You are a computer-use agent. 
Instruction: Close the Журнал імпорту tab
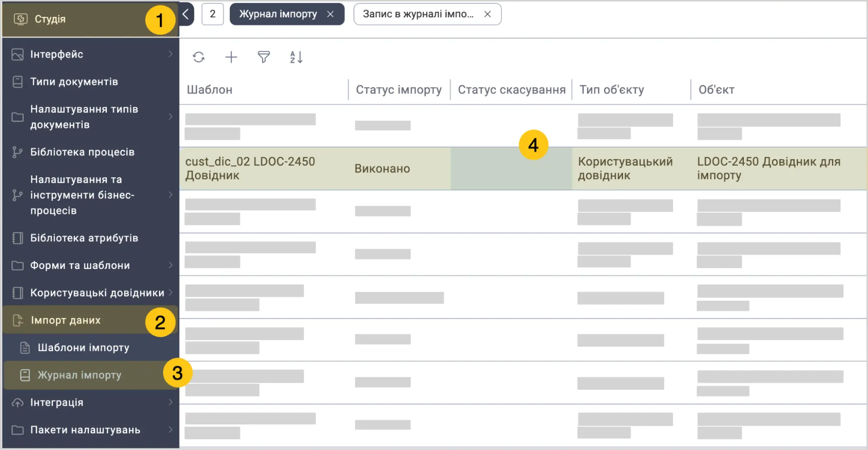pos(330,14)
